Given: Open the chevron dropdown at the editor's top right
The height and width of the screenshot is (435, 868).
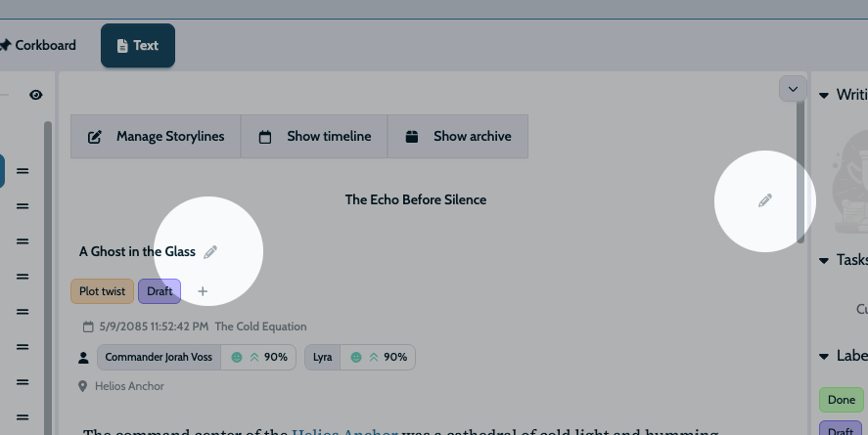Looking at the screenshot, I should [793, 89].
